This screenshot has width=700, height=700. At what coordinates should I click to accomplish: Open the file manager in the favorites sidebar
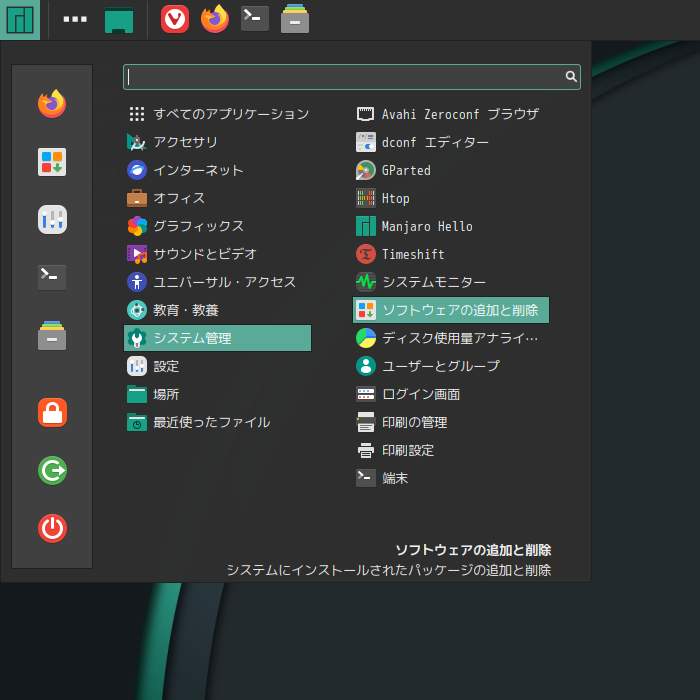coord(52,335)
